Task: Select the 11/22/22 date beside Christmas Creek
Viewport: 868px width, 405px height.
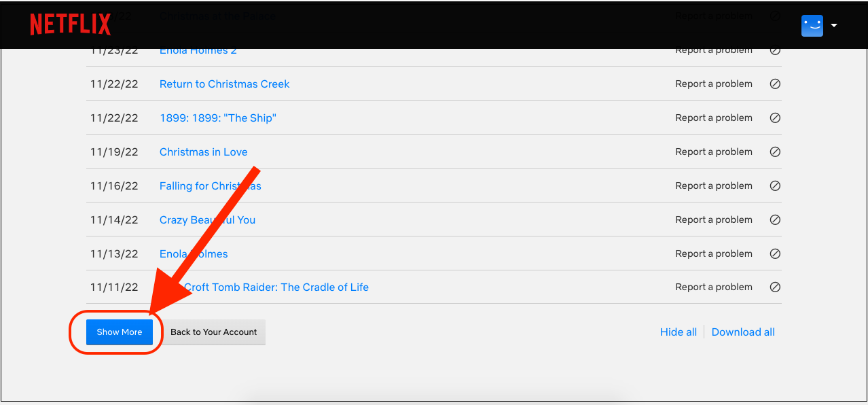Action: click(x=114, y=84)
